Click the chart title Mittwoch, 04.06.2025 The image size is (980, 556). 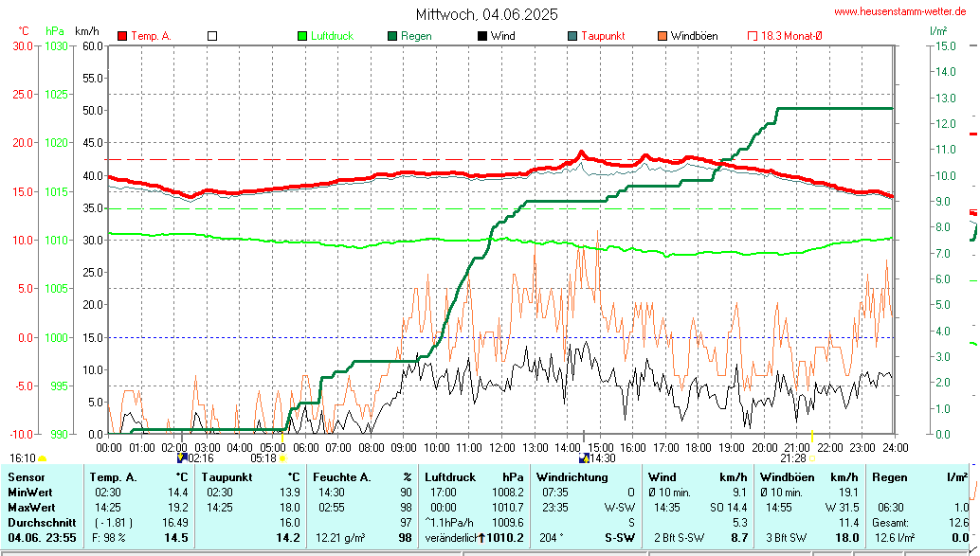[x=487, y=14]
